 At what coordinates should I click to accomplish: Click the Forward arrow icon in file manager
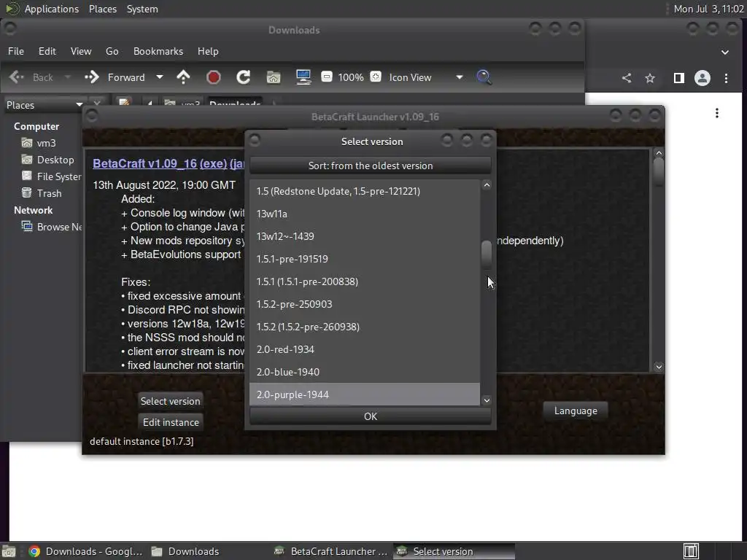point(91,77)
